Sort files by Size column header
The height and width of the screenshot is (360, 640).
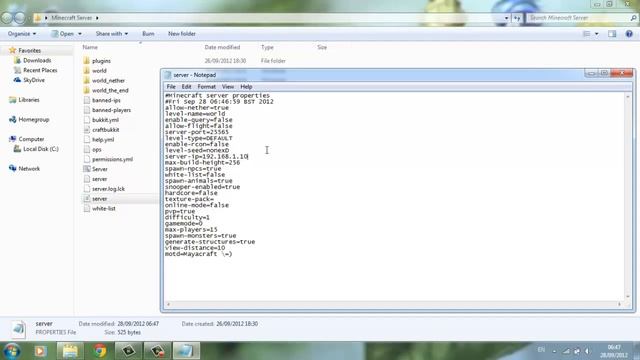(322, 47)
